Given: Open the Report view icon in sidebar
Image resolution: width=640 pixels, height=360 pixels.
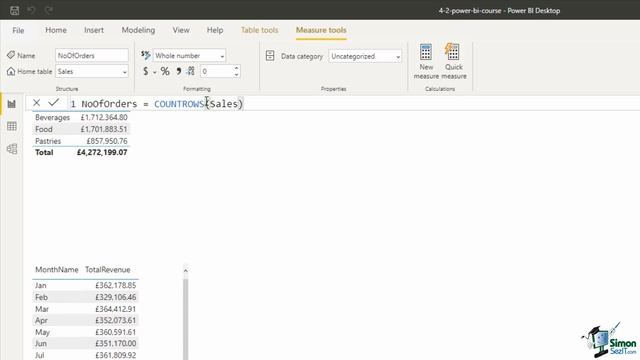Looking at the screenshot, I should point(12,104).
